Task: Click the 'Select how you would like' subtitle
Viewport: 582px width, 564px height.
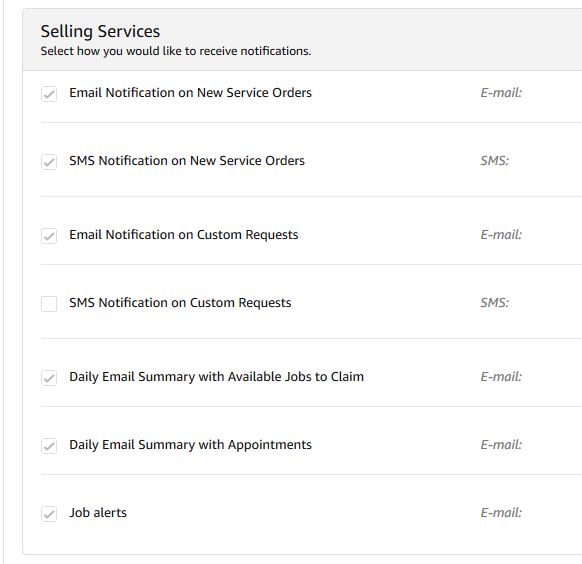Action: point(176,51)
